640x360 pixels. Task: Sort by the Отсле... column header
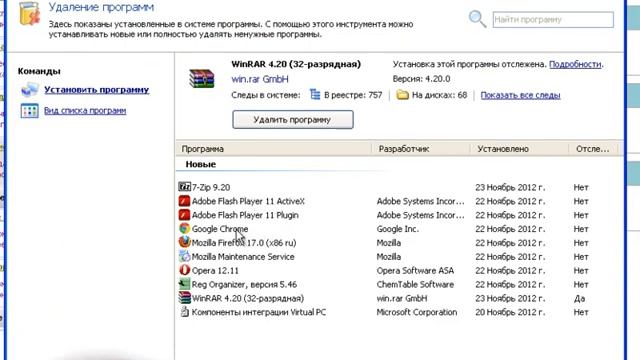pos(593,149)
